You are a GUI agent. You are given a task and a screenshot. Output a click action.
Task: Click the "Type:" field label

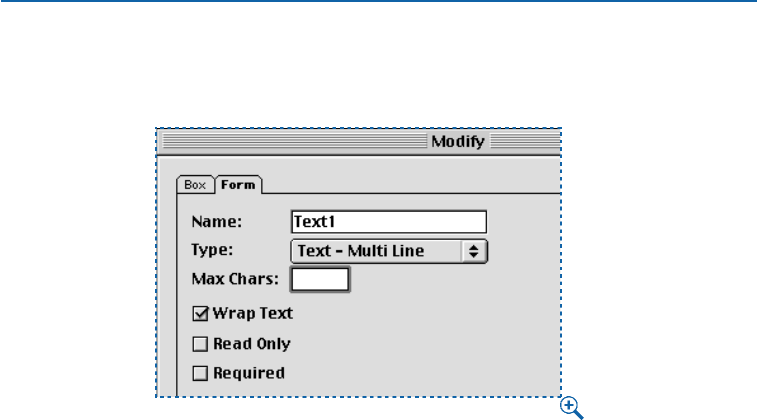[215, 251]
